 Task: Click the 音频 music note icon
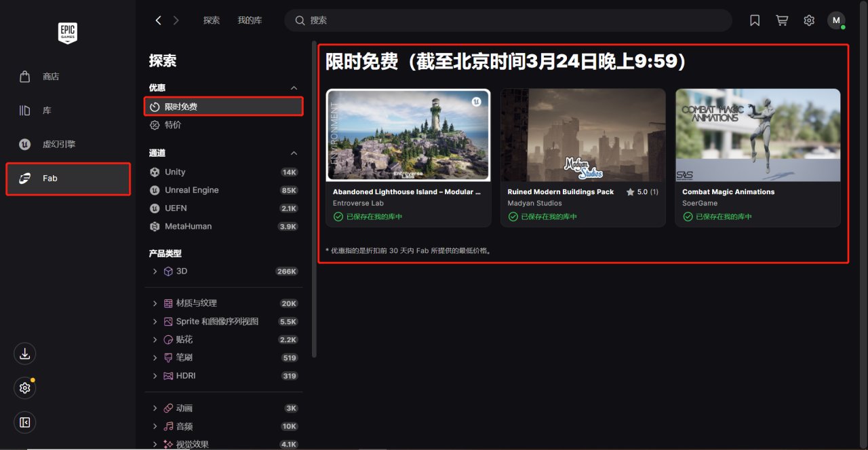[168, 426]
